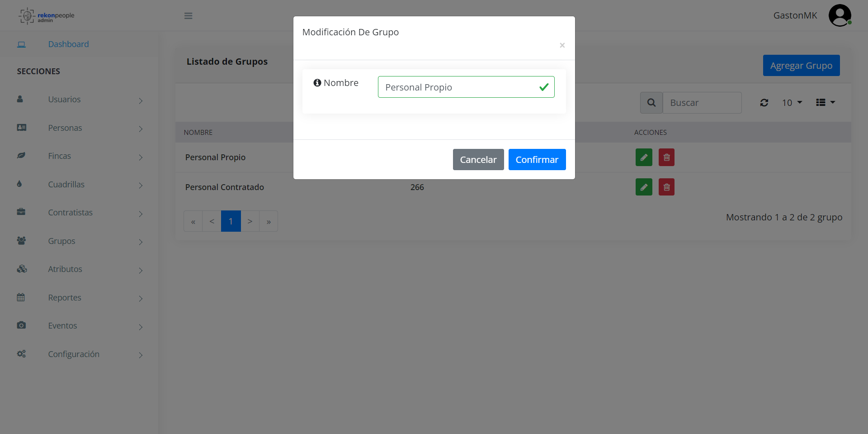Image resolution: width=868 pixels, height=434 pixels.
Task: Open the Configuración menu item
Action: (x=74, y=354)
